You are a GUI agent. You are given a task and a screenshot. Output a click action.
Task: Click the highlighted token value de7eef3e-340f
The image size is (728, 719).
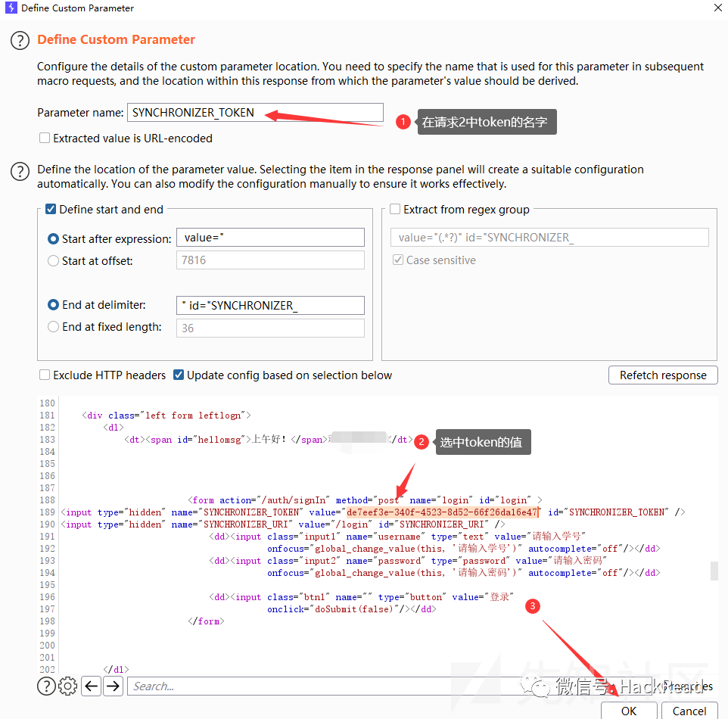tap(442, 512)
